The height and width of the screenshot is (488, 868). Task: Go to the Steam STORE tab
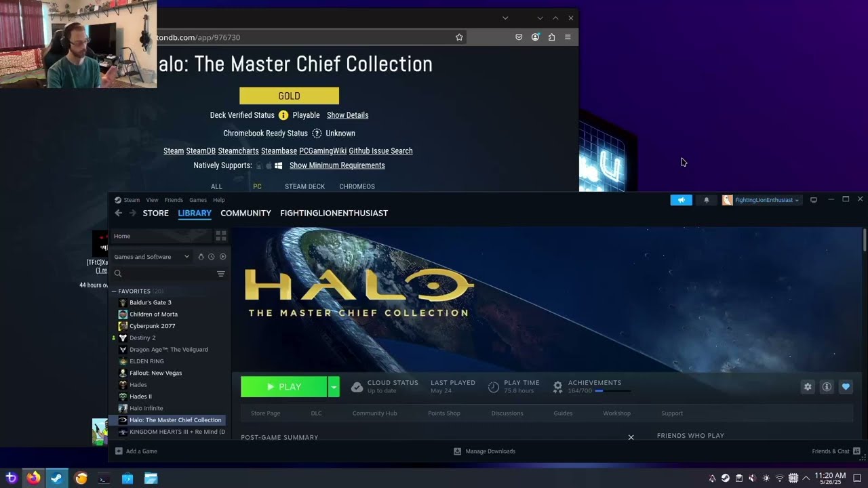pos(155,213)
